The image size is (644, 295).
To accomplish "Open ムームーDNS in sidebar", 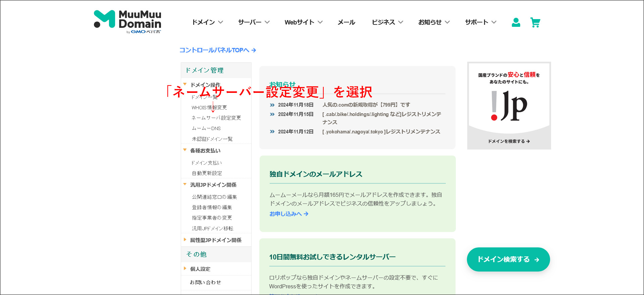I will click(x=206, y=128).
